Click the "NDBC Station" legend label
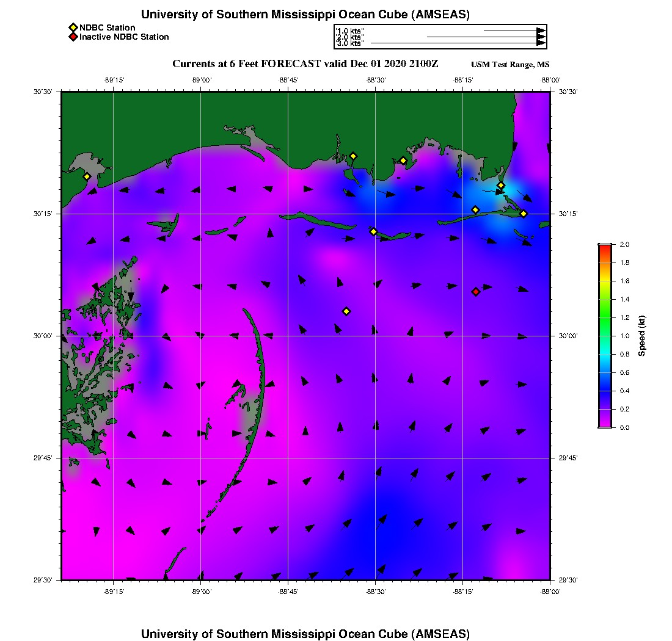This screenshot has height=641, width=672. click(108, 27)
